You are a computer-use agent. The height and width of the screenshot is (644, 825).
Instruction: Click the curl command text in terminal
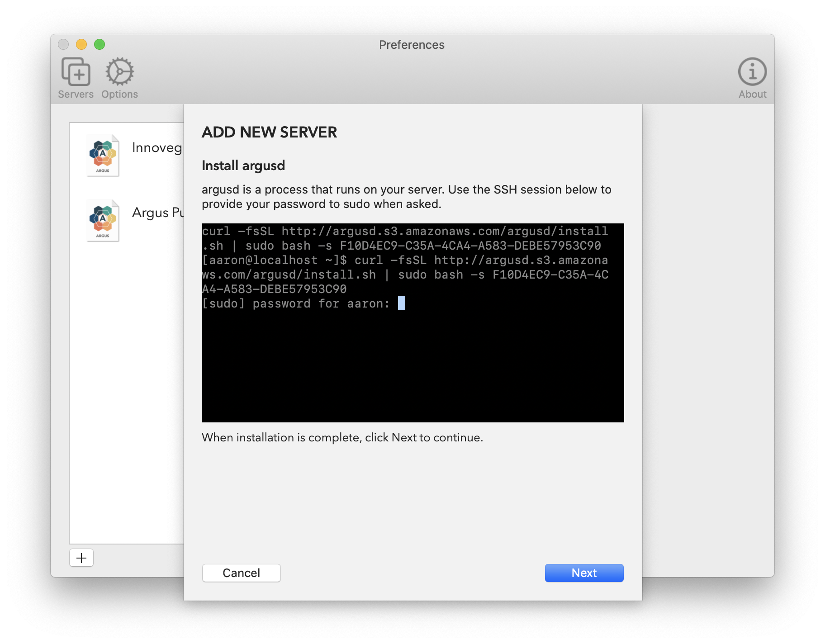point(405,238)
